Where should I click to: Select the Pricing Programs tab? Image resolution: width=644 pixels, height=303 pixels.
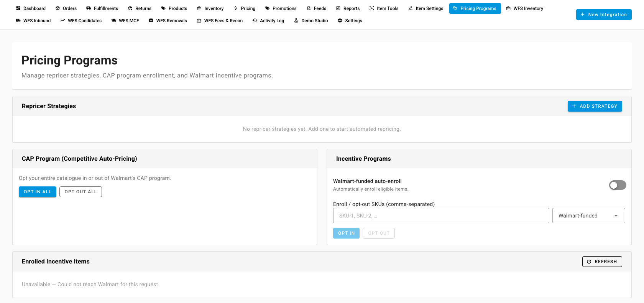475,8
